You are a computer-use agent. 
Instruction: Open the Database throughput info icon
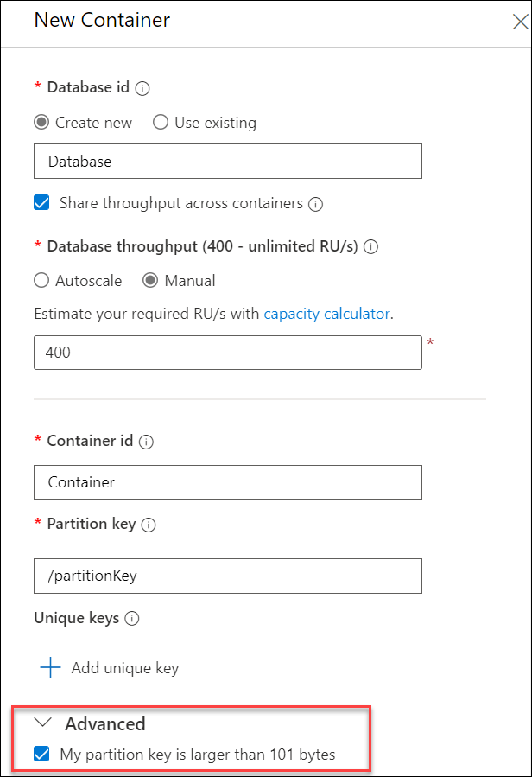370,247
